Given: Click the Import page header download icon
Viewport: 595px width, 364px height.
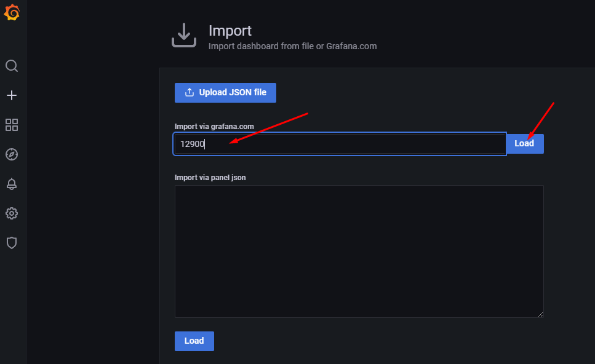Looking at the screenshot, I should (x=184, y=35).
